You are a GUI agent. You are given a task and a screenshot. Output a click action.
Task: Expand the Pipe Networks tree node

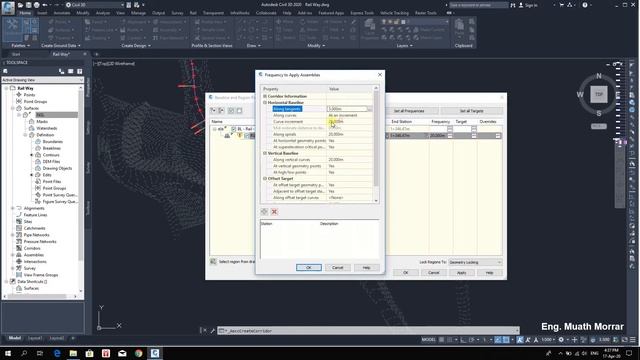(x=13, y=235)
